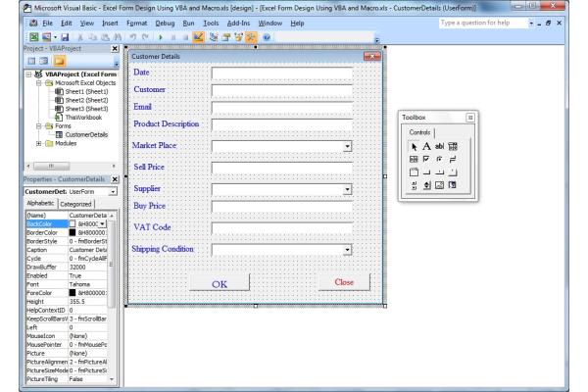588x392 pixels.
Task: Select the TabStrip control in Toolbox
Action: [439, 172]
